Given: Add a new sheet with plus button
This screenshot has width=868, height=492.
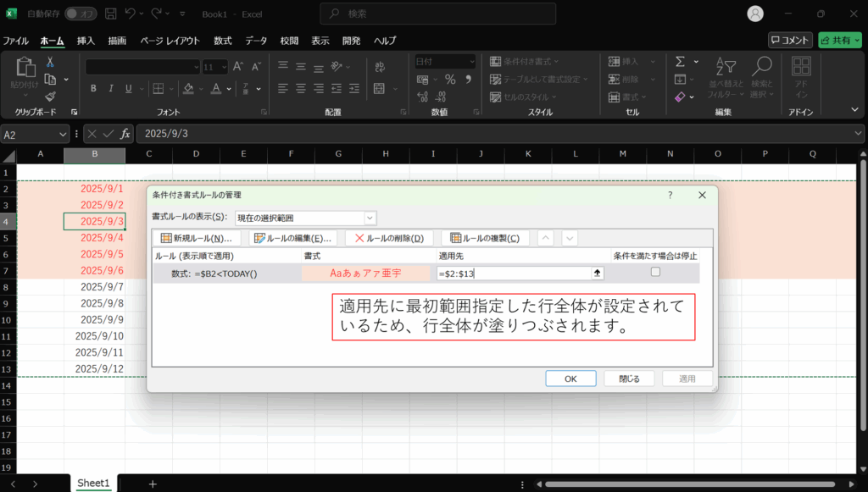Looking at the screenshot, I should coord(153,484).
